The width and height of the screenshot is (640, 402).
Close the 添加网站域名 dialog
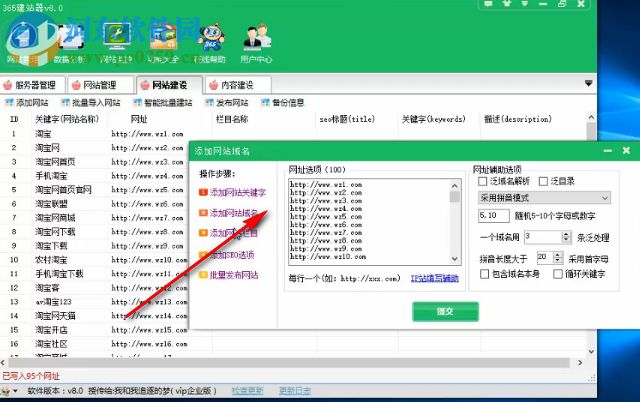pyautogui.click(x=626, y=151)
